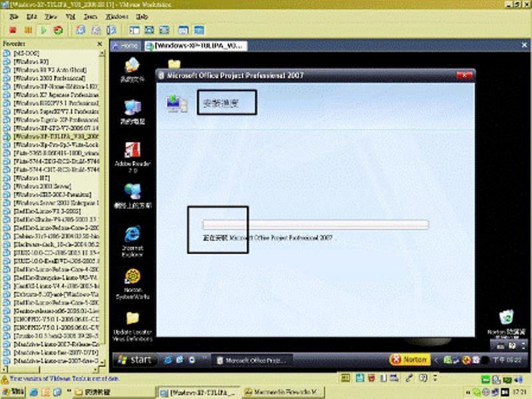Click the green Power On play button
The width and height of the screenshot is (532, 399).
pyautogui.click(x=43, y=30)
